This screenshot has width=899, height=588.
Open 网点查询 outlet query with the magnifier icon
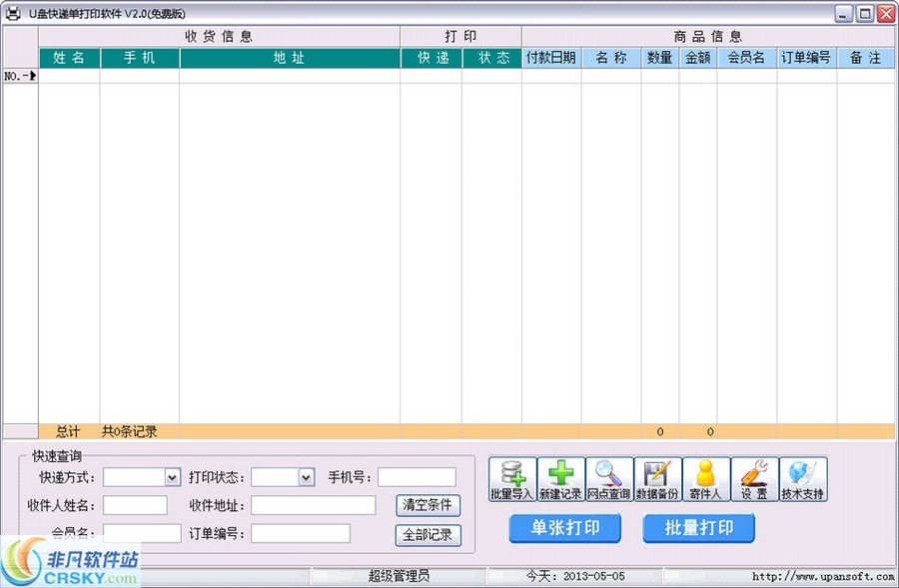coord(607,477)
